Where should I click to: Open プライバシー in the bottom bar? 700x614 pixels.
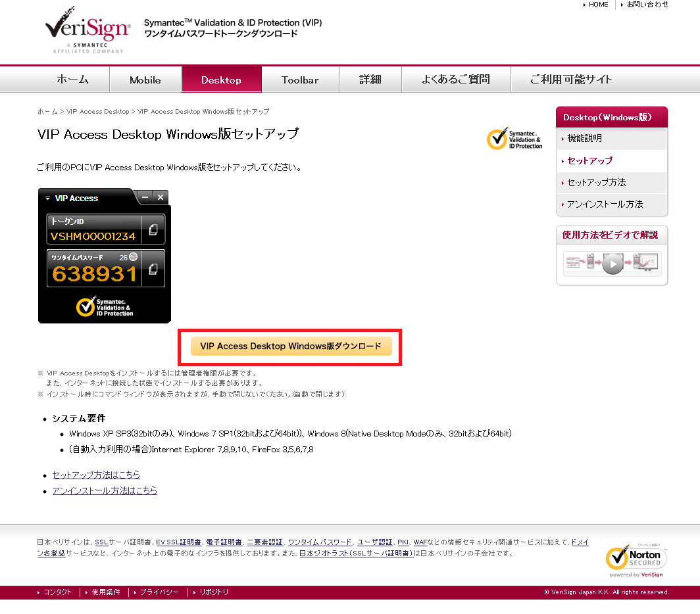click(159, 592)
